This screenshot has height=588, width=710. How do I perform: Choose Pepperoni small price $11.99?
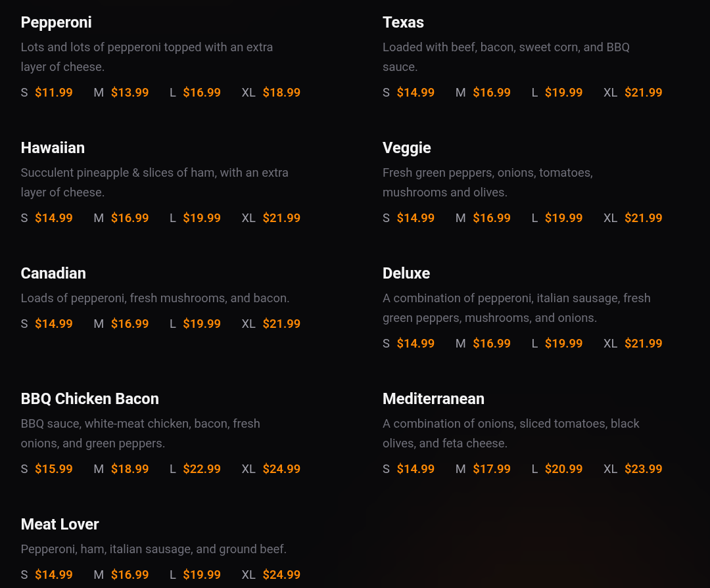[53, 93]
